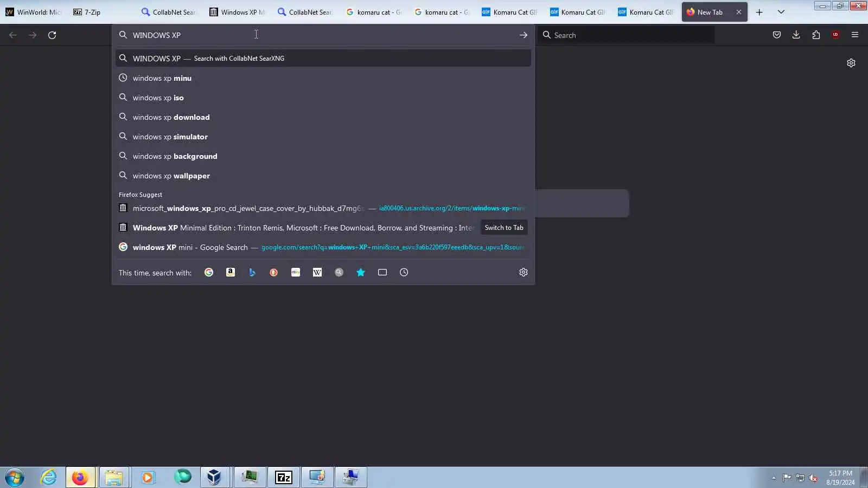Click the Firefox taskbar button
Image resolution: width=868 pixels, height=488 pixels.
[x=80, y=477]
